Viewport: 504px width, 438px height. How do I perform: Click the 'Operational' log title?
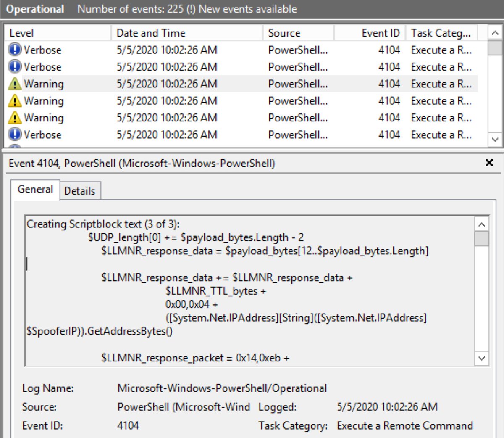click(x=35, y=9)
